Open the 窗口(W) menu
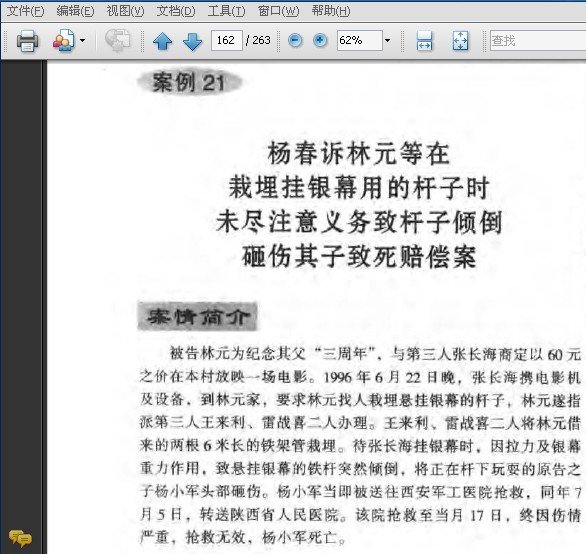The width and height of the screenshot is (586, 554). pos(278,11)
